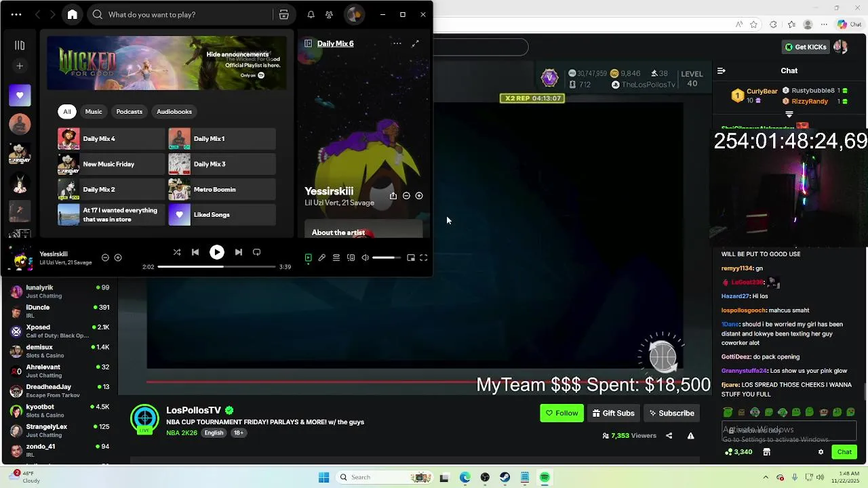
Task: Collapse Kick chat panel icon
Action: pyautogui.click(x=722, y=70)
